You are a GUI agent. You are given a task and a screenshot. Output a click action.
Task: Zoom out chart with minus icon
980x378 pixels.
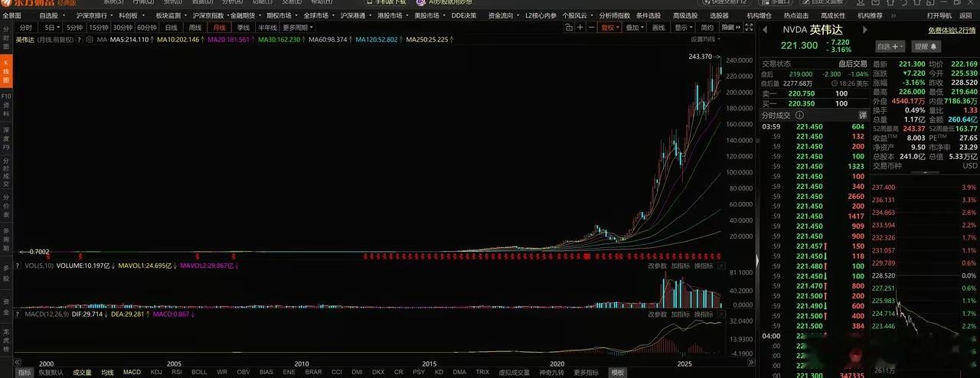click(x=592, y=28)
